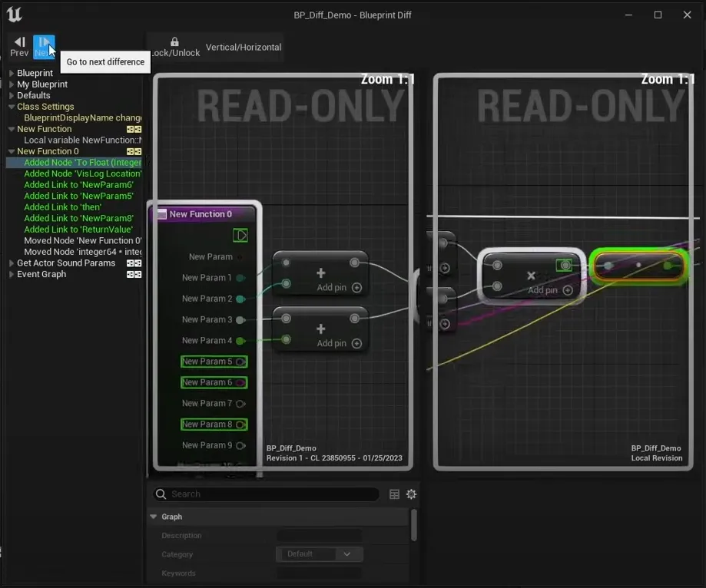Image resolution: width=706 pixels, height=588 pixels.
Task: Click highlighted New Param 5 pin
Action: (214, 362)
